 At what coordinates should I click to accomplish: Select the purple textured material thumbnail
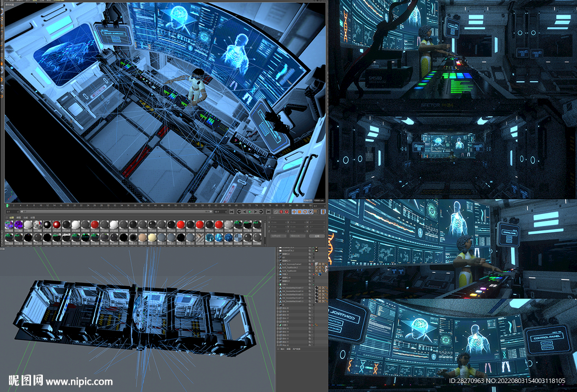pyautogui.click(x=19, y=225)
